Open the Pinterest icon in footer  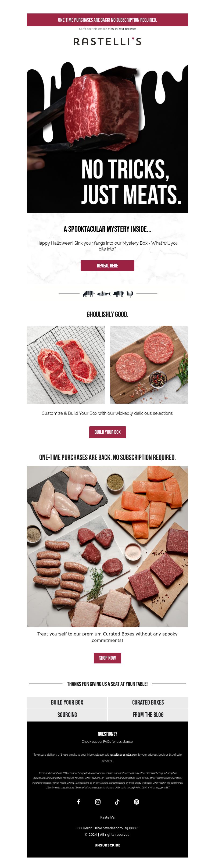(137, 802)
